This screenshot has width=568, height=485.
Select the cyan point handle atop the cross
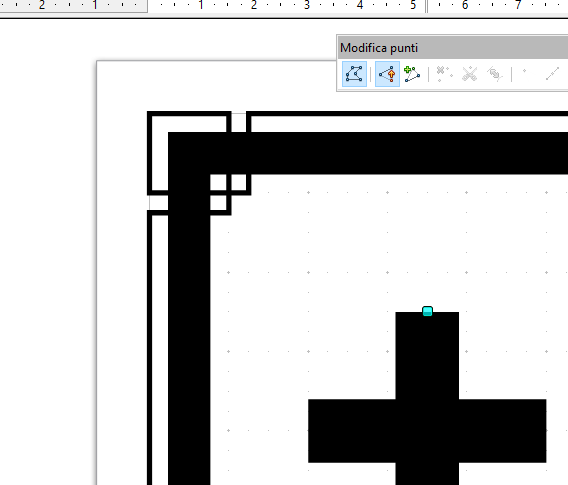[427, 311]
